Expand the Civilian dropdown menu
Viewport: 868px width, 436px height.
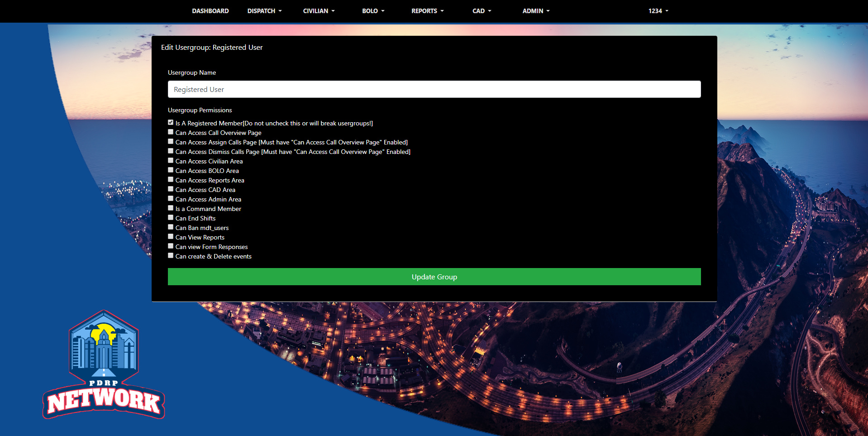pyautogui.click(x=319, y=11)
